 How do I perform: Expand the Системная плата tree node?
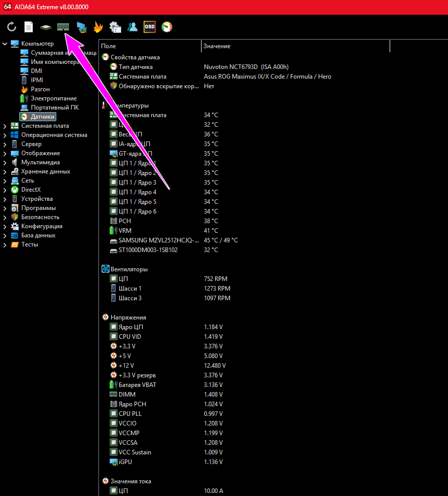click(x=5, y=126)
